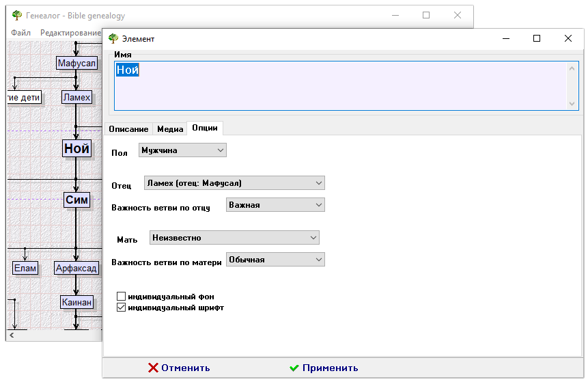Viewport: 588px width, 382px height.
Task: Select the Сим node in the tree
Action: pos(76,200)
